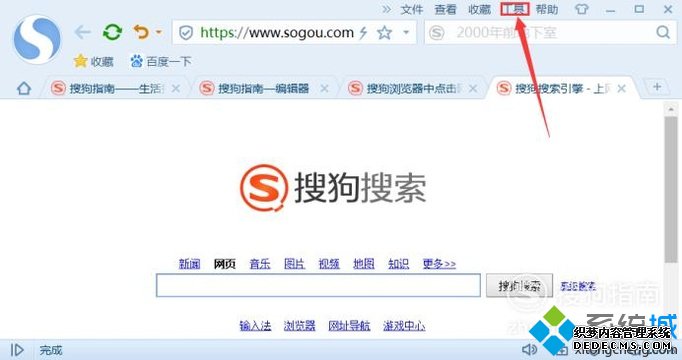This screenshot has width=682, height=360.
Task: Click the magnifier search icon
Action: (x=663, y=32)
